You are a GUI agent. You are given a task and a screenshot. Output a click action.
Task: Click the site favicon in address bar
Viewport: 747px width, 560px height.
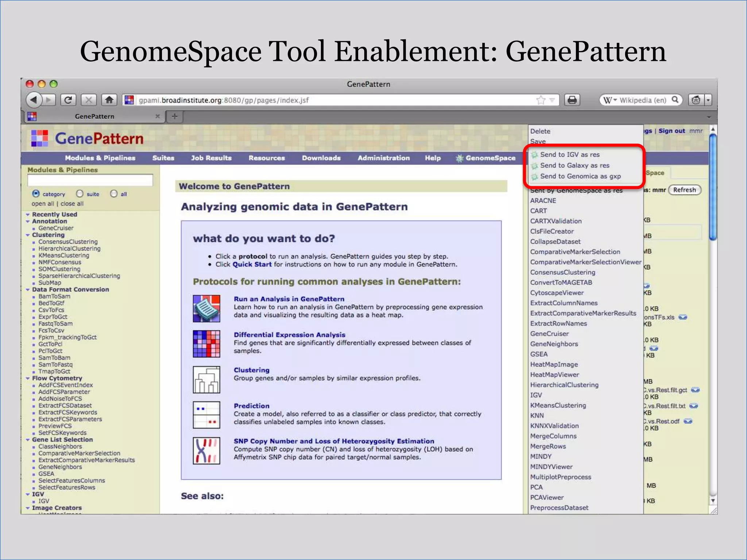point(129,100)
